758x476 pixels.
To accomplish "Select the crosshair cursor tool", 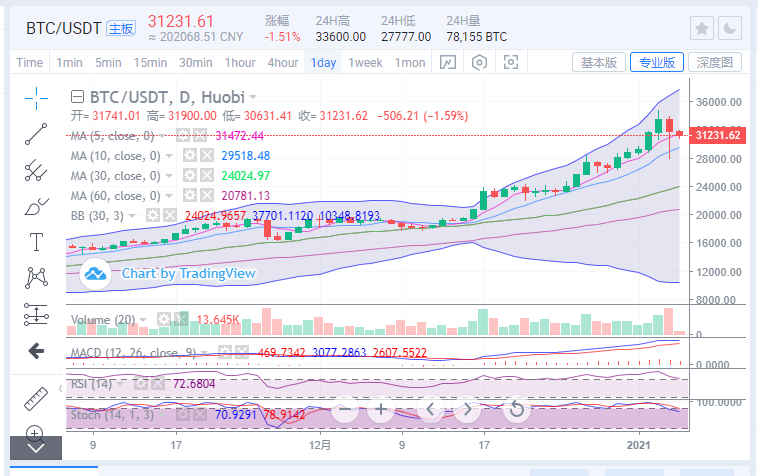I will 36,99.
